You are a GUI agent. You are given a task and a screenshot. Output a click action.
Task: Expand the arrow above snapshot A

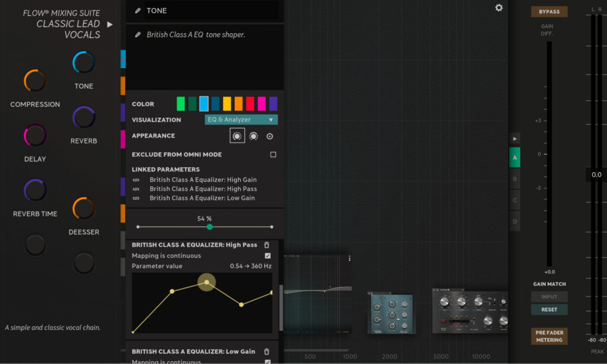515,139
